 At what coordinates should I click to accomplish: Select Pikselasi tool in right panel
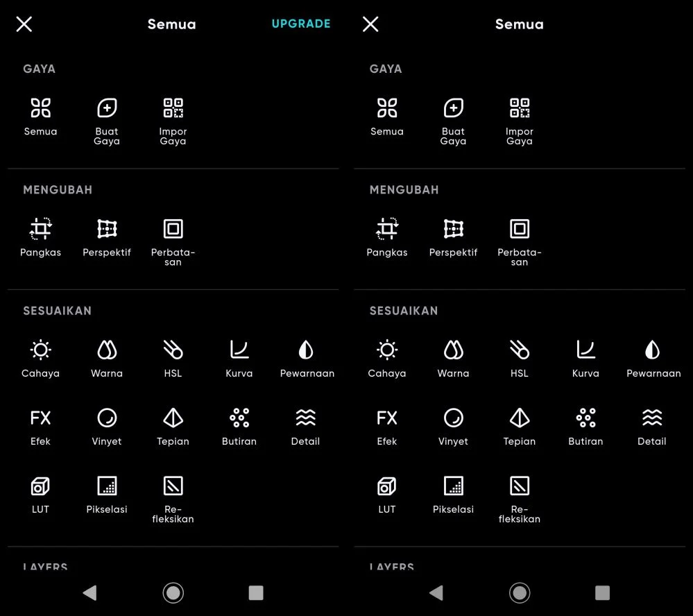pyautogui.click(x=454, y=495)
